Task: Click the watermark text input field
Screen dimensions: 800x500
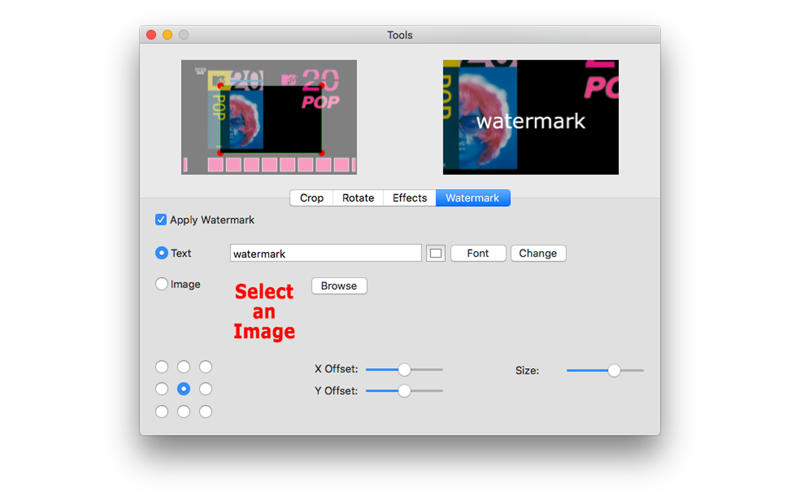Action: click(x=325, y=254)
